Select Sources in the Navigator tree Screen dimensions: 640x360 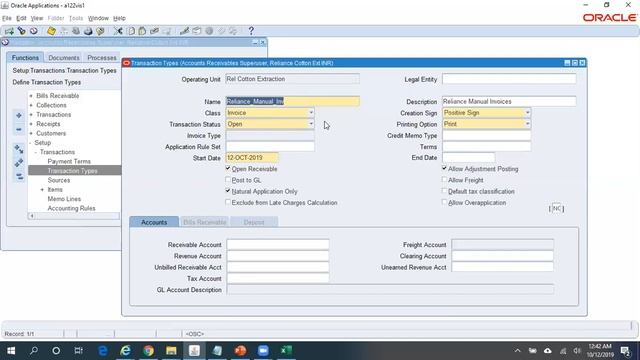tap(59, 180)
